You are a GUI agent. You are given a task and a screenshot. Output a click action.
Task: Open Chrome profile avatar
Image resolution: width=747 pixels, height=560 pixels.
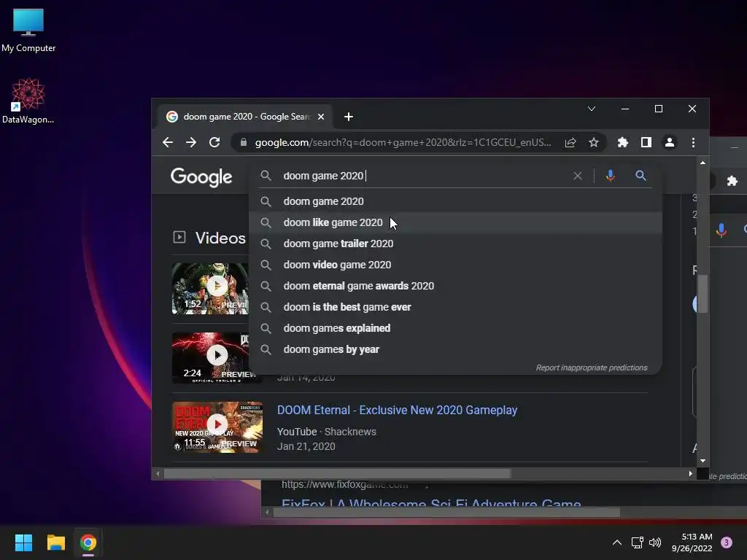670,142
